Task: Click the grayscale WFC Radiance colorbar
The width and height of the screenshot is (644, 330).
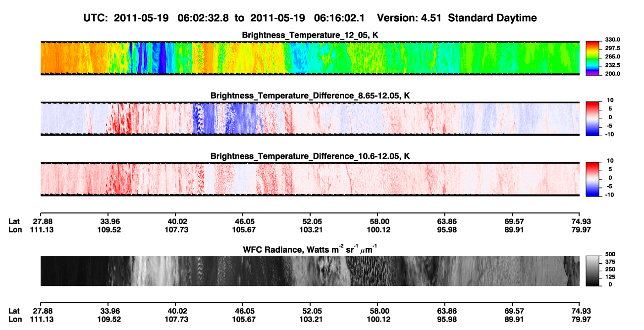Action: [592, 271]
